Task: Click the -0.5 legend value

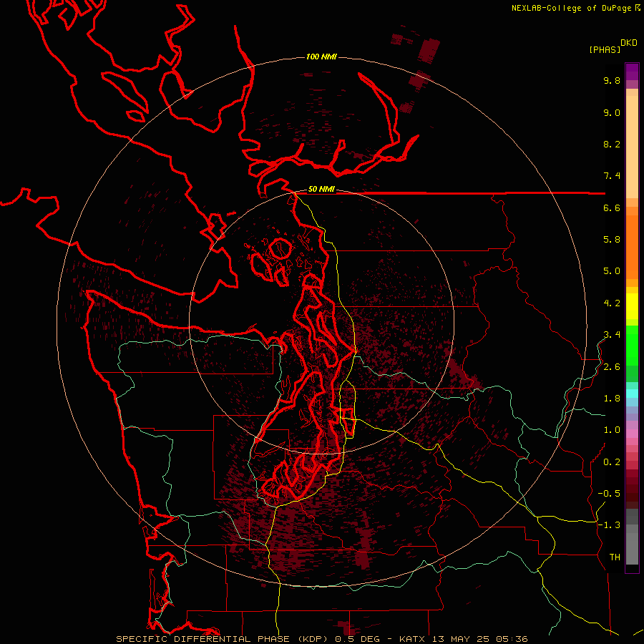Action: [x=609, y=494]
